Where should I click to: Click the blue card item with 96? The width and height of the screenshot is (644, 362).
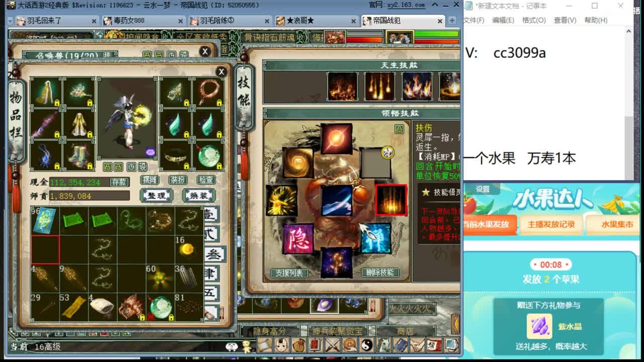pos(45,221)
